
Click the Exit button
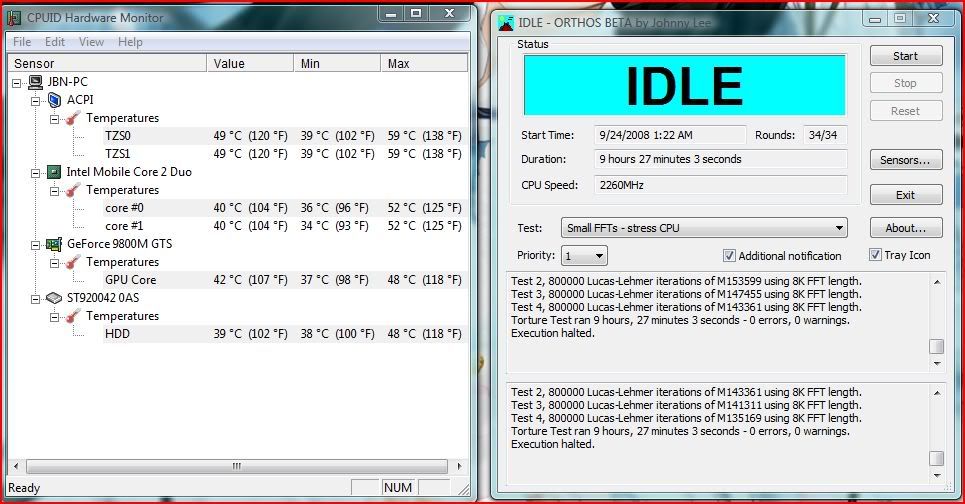[906, 195]
